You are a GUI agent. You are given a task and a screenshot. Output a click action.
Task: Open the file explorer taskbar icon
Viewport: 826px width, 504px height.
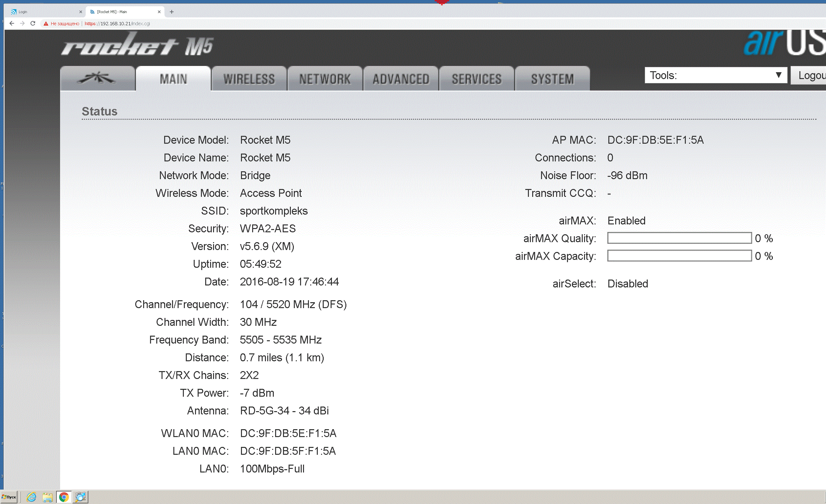48,497
